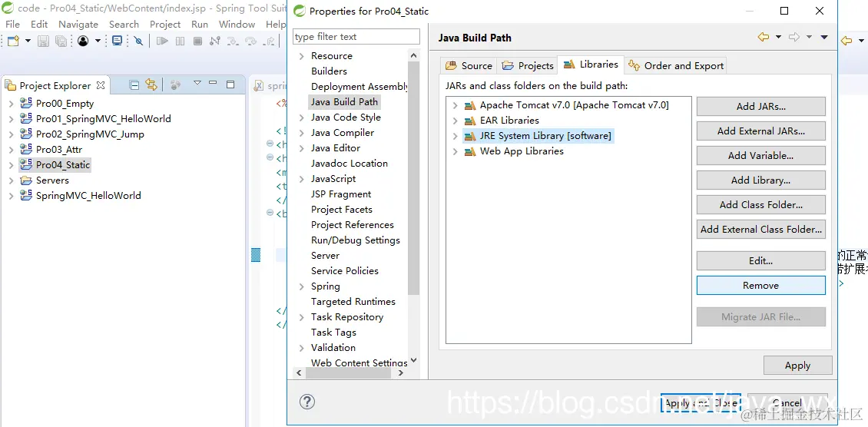Expand Pro00_Empty project node

point(11,104)
